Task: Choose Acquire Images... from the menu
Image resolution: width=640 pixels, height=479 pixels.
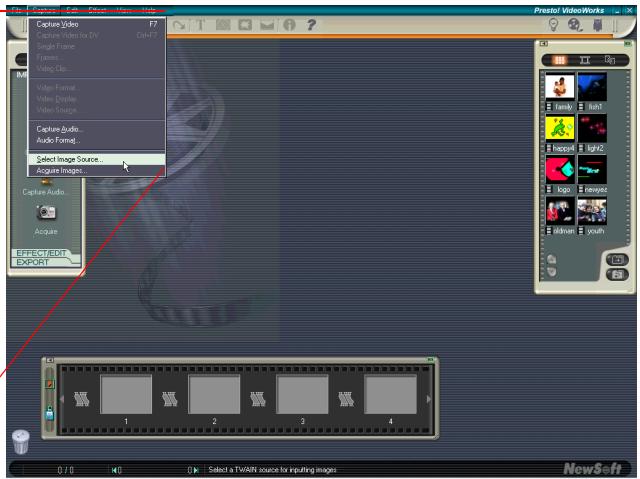Action: (x=97, y=171)
